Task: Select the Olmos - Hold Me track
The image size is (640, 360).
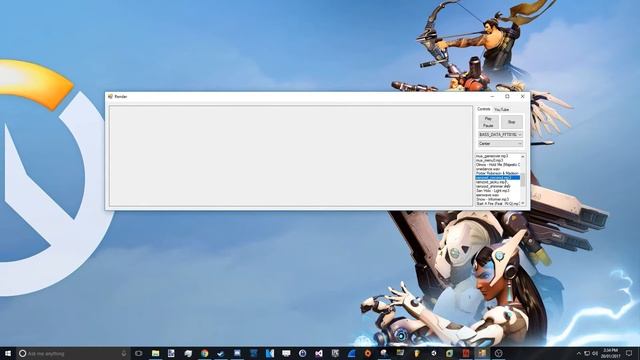Action: (498, 164)
